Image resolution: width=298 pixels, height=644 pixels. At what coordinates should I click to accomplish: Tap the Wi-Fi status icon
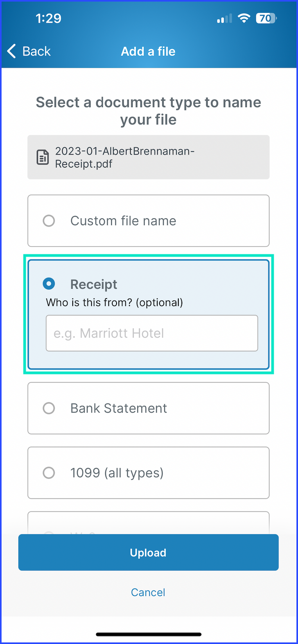pos(244,18)
